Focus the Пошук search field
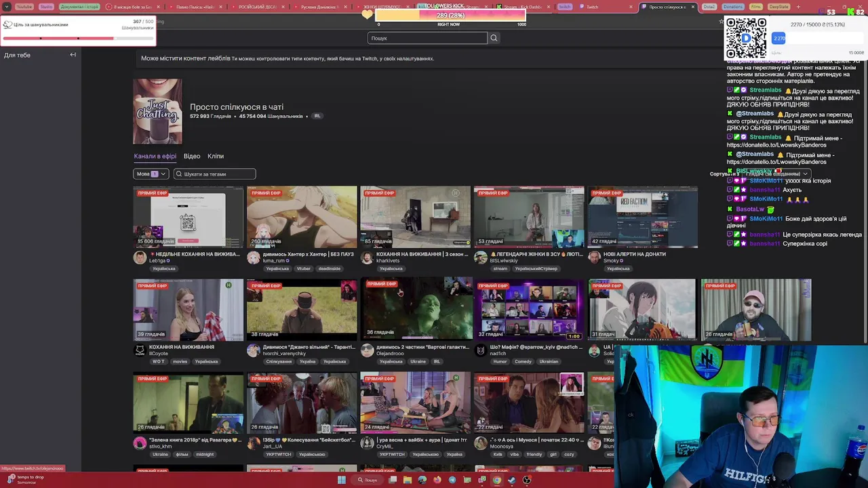The width and height of the screenshot is (868, 488). tap(427, 38)
